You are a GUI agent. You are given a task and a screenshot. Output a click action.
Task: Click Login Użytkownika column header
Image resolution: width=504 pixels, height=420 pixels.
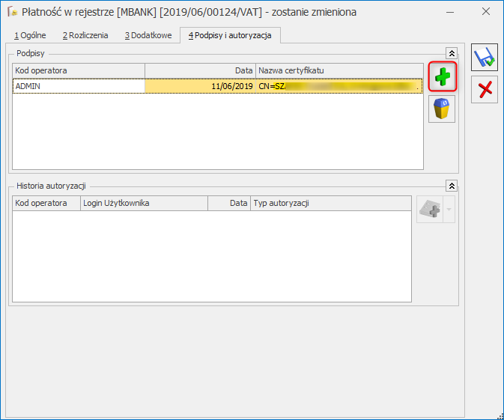tap(144, 203)
